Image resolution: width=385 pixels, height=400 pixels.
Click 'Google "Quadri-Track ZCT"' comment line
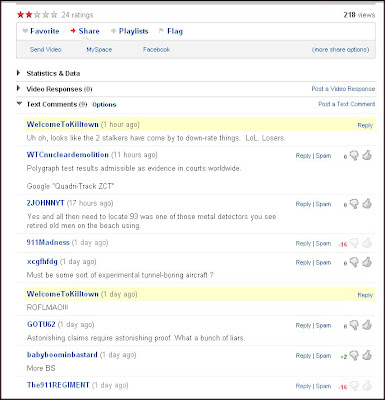[x=70, y=186]
